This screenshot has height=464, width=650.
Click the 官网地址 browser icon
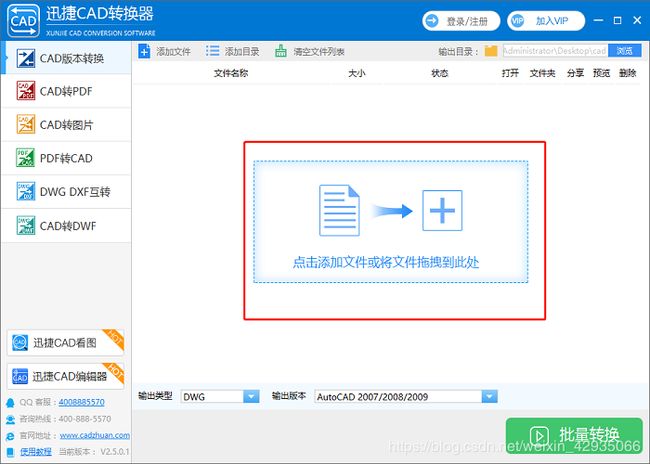(x=10, y=436)
